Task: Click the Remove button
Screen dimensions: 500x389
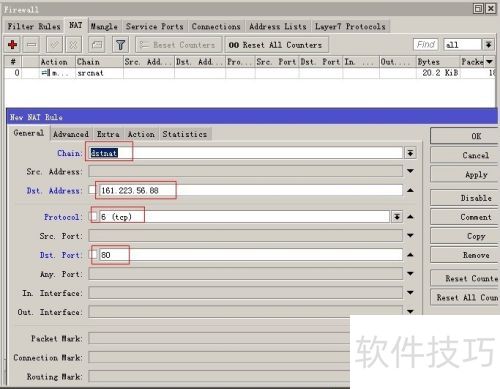Action: click(465, 255)
